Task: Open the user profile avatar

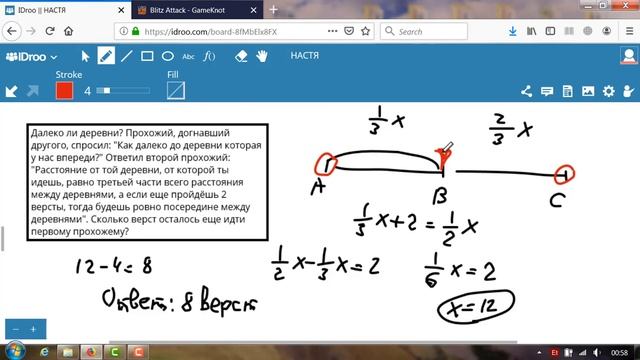Action: click(x=629, y=56)
